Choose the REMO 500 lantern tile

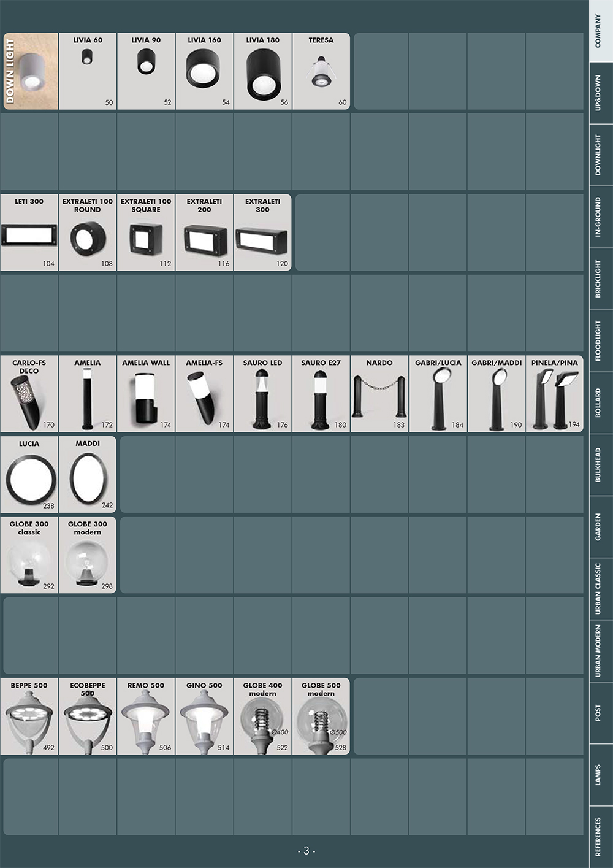tap(146, 716)
